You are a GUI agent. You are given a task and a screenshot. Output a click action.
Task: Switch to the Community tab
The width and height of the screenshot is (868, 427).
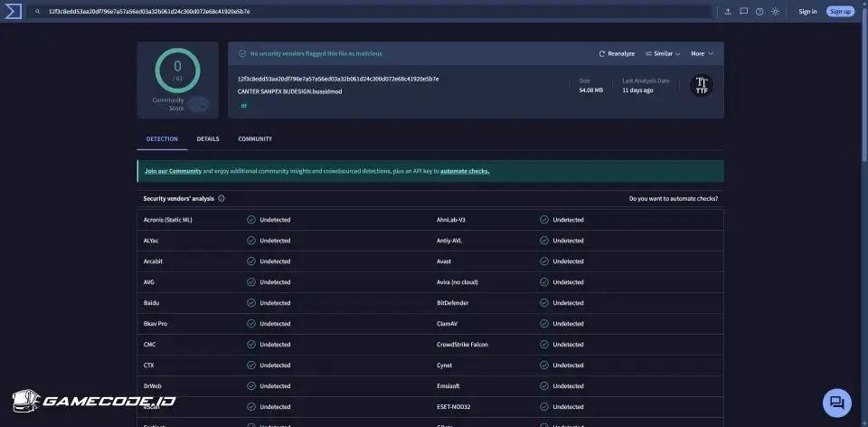255,139
